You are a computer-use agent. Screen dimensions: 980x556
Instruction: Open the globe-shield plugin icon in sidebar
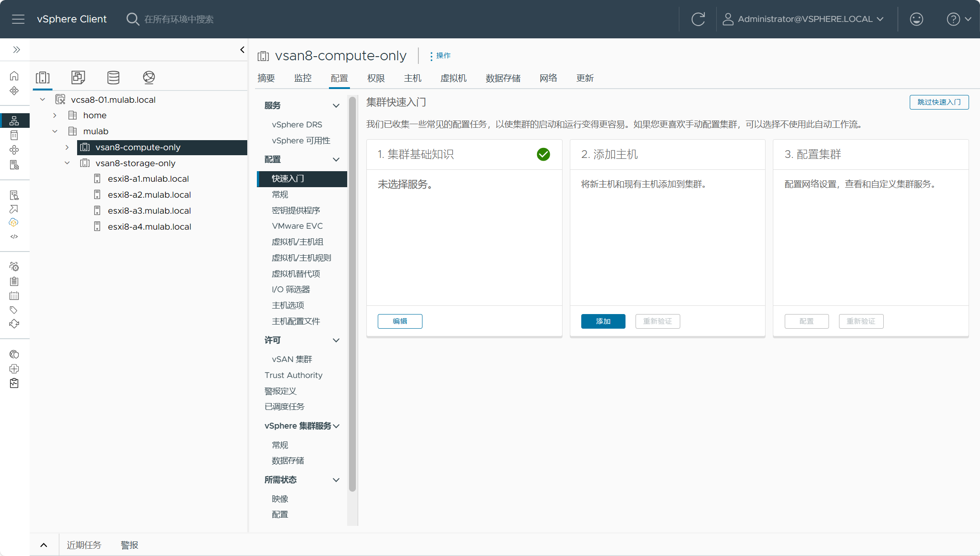(x=14, y=354)
